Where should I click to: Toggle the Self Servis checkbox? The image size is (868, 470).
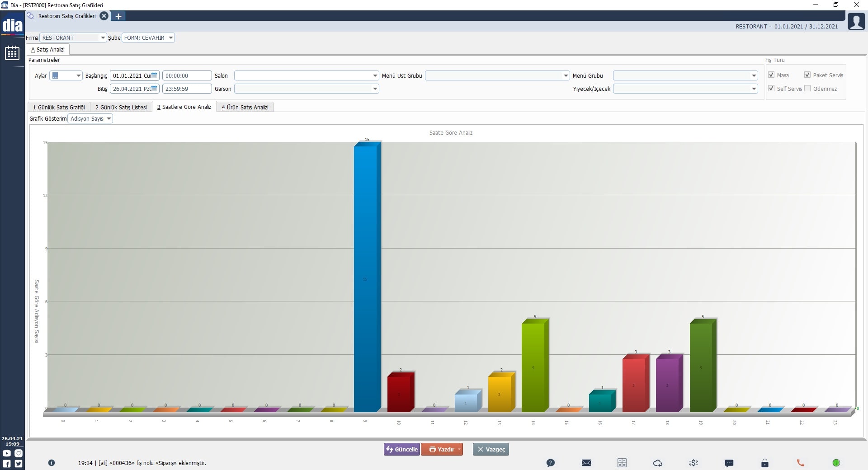pos(771,89)
